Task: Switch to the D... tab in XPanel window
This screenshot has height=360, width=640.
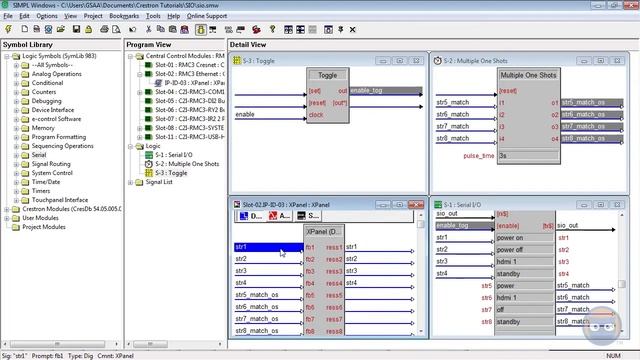Action: click(x=251, y=216)
